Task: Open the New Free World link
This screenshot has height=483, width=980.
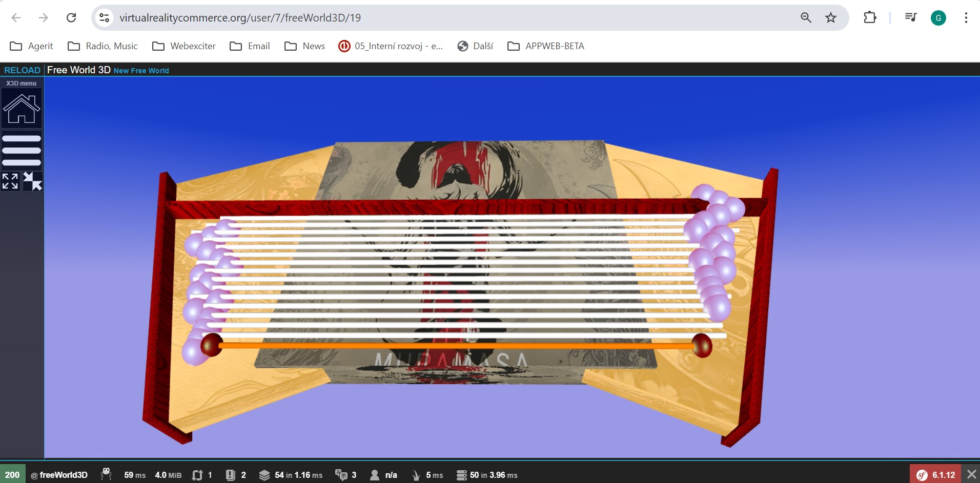Action: (x=141, y=71)
